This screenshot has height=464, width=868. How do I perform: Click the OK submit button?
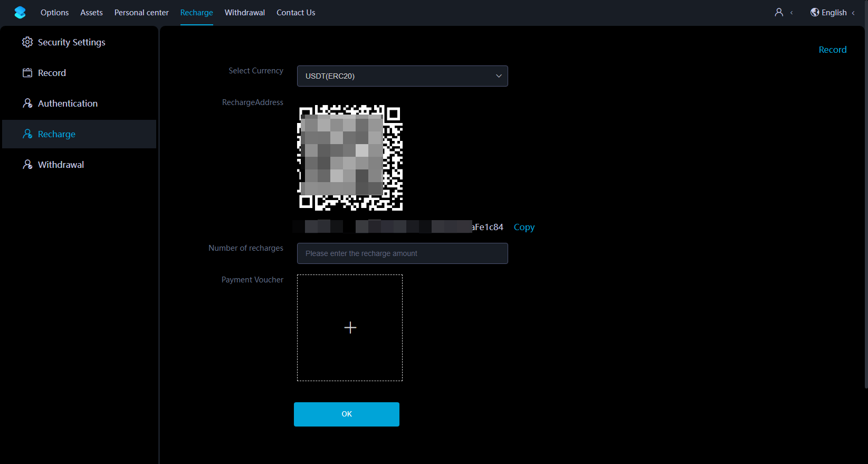tap(347, 414)
